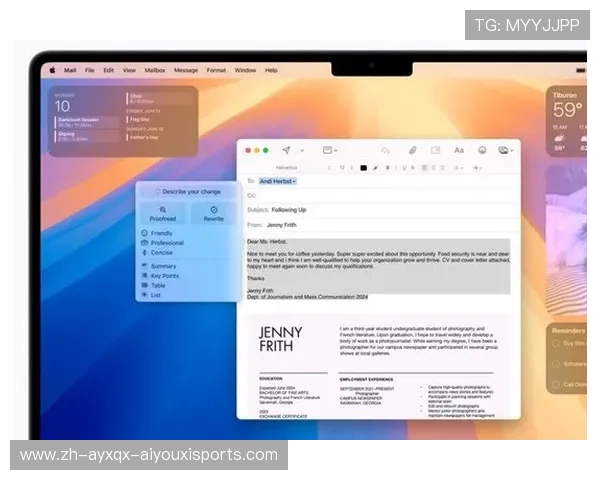Check the second reminder circle in Reminders widget
600x480 pixels.
[556, 364]
